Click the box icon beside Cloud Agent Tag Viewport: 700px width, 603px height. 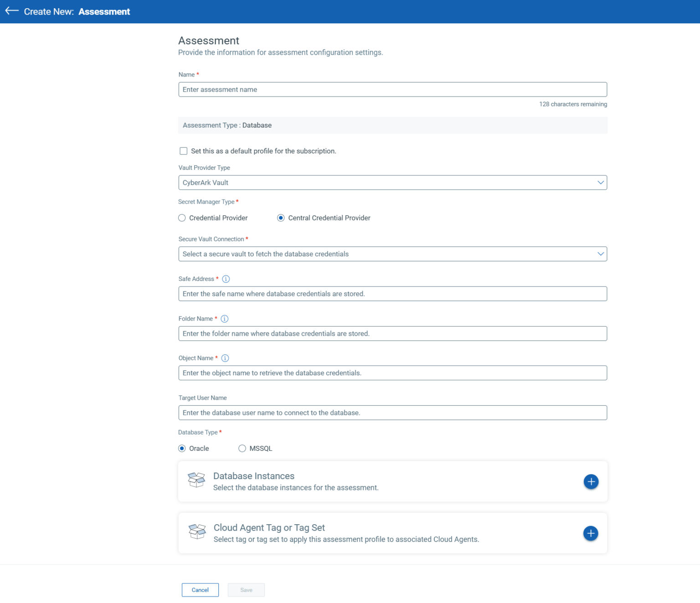point(196,532)
